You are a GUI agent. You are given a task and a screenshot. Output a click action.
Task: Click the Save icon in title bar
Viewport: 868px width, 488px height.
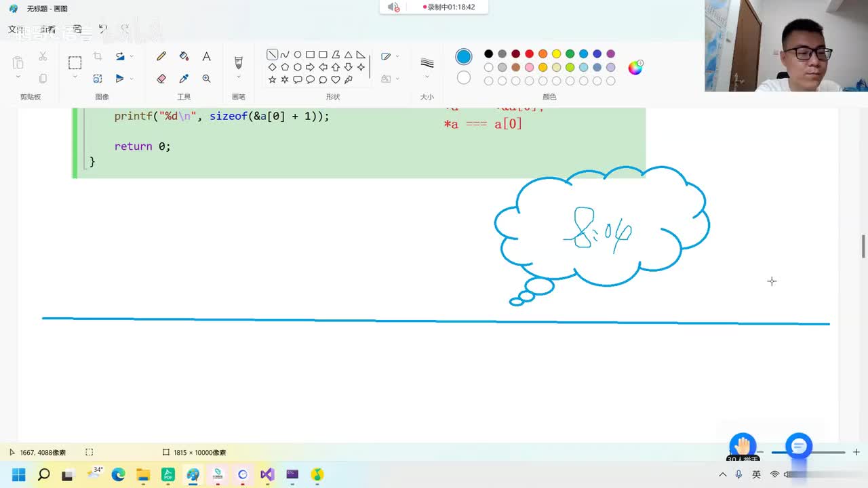tap(77, 29)
